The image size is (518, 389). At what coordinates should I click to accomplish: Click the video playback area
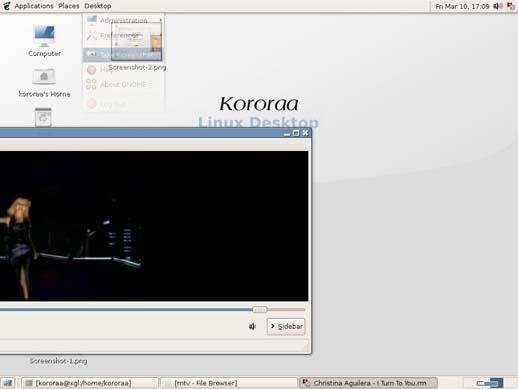(154, 226)
